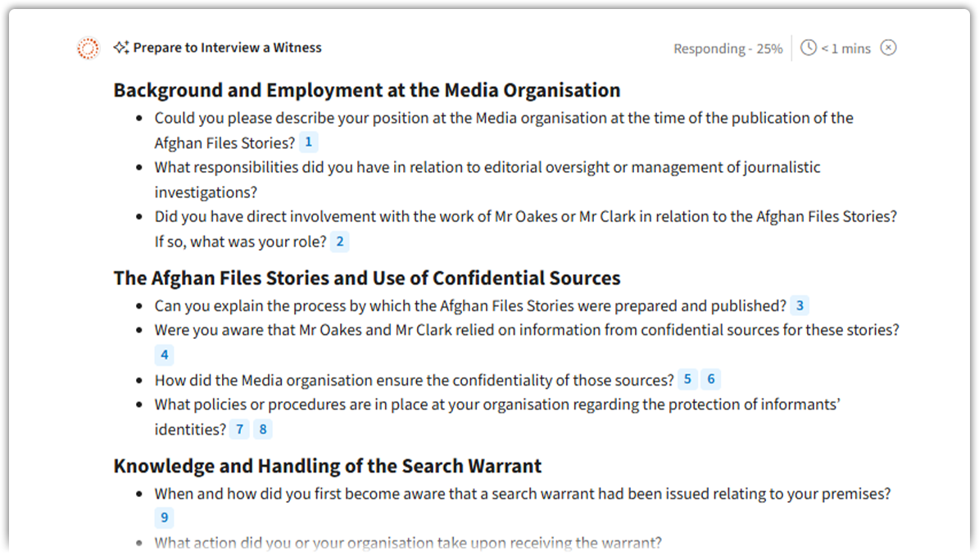The image size is (979, 560).
Task: Open citation 2 after the direct involvement question
Action: pos(339,241)
